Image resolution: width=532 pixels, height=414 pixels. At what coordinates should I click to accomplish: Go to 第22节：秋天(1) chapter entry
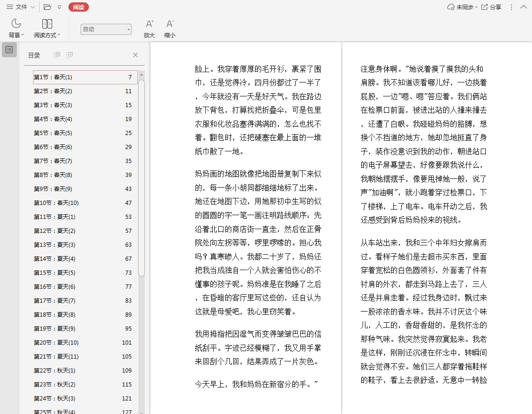54,371
